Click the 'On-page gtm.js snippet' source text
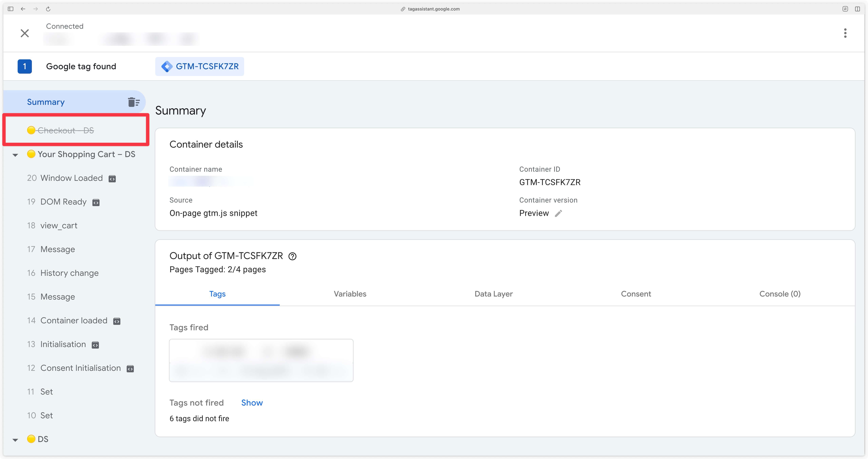868x459 pixels. pyautogui.click(x=213, y=213)
